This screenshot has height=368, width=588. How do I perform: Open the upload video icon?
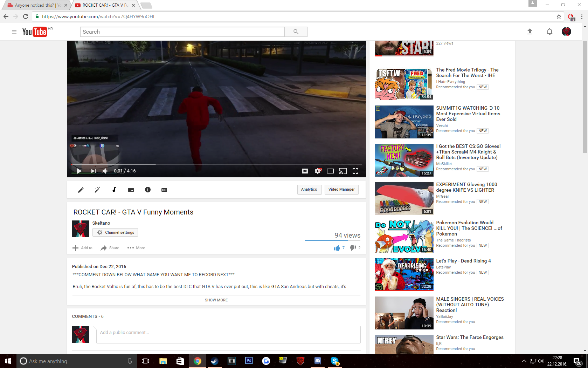point(530,32)
